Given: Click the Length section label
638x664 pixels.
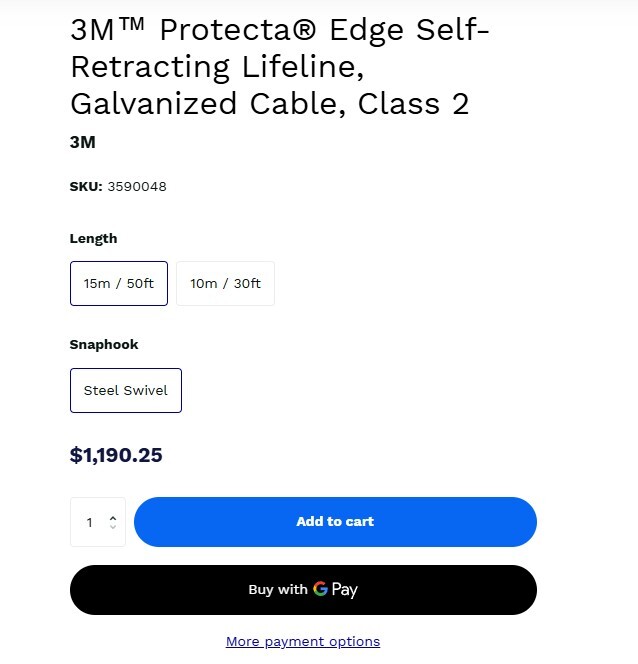Looking at the screenshot, I should [x=93, y=238].
